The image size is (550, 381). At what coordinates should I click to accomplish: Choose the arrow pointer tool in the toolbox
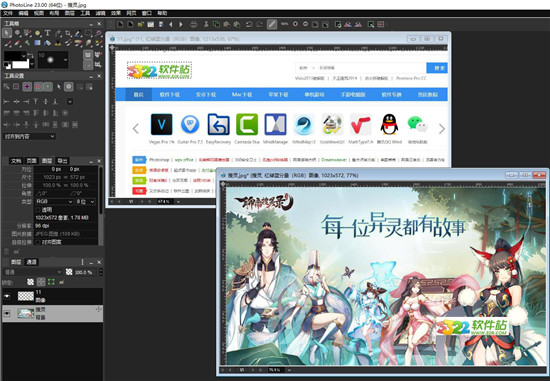coord(7,33)
